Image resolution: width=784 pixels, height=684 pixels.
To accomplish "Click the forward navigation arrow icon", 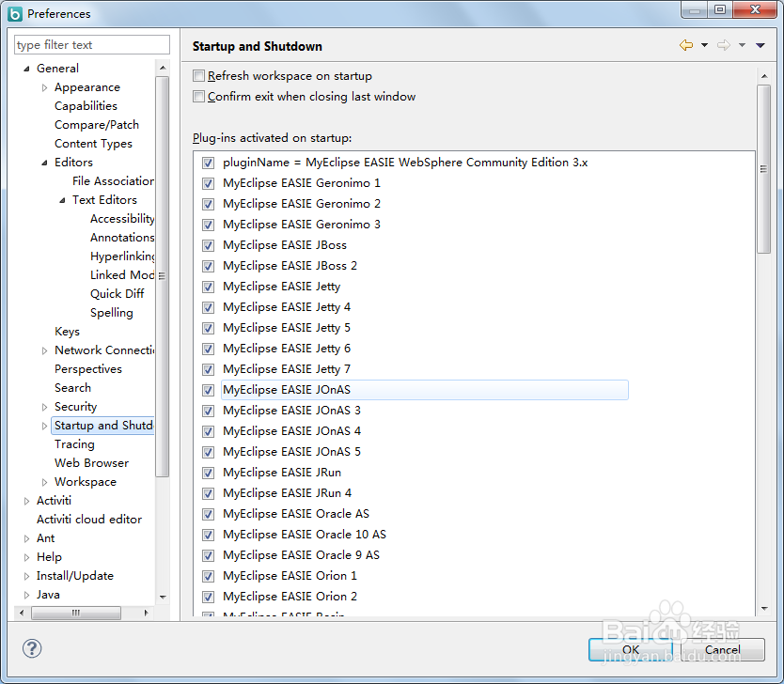I will coord(724,45).
